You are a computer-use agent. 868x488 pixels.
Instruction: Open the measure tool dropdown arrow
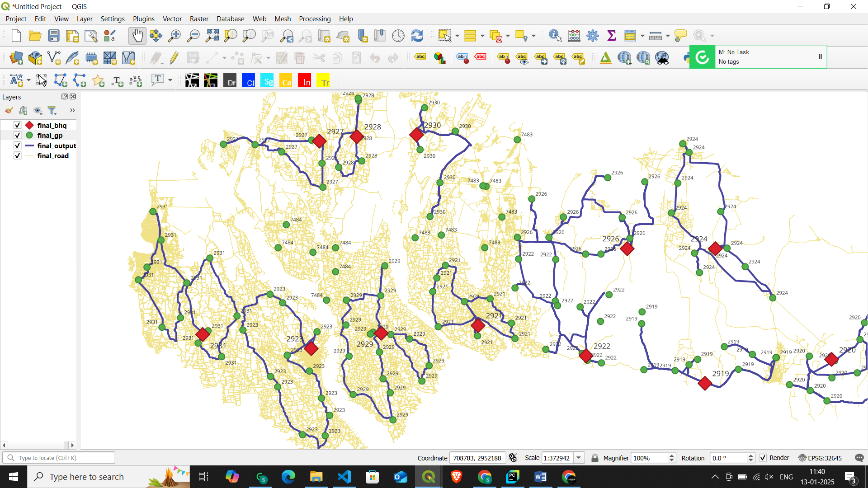coord(668,36)
